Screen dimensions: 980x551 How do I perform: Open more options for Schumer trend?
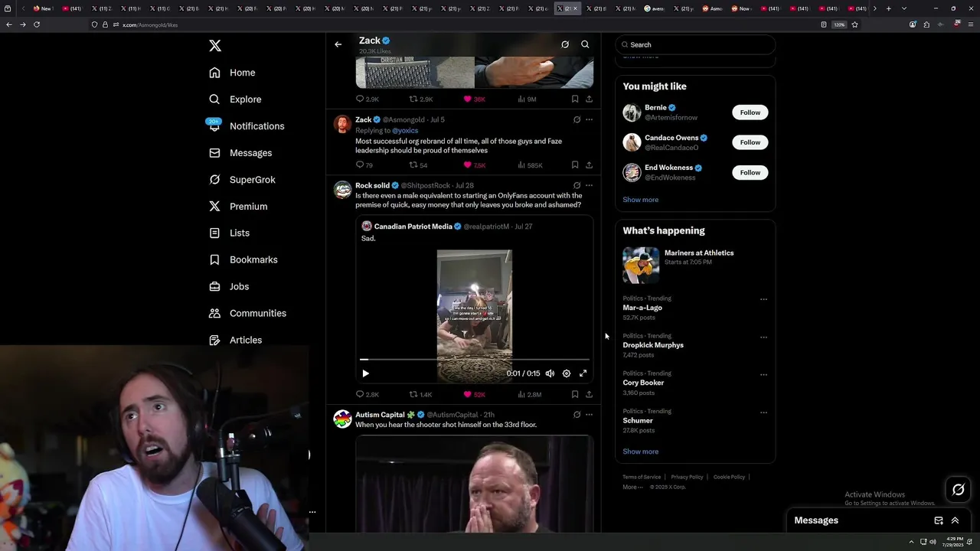click(x=763, y=412)
